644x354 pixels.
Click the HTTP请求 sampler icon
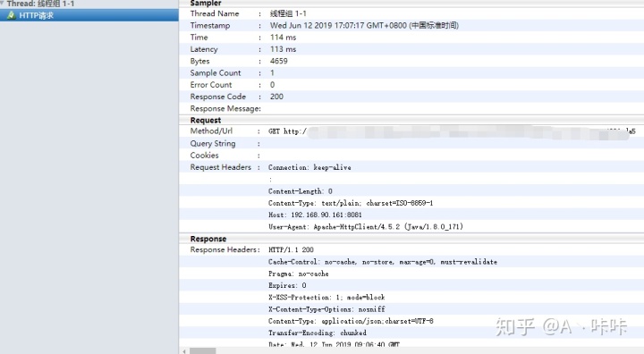(x=12, y=15)
